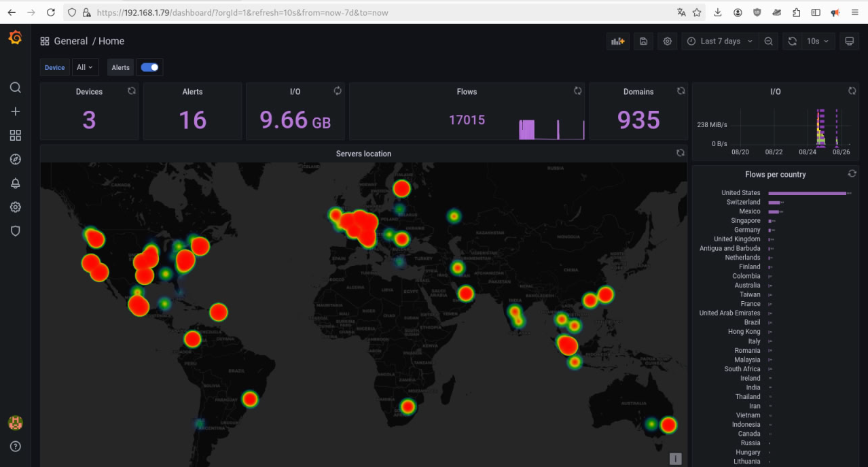
Task: Open the Last 7 days time picker
Action: pos(720,41)
